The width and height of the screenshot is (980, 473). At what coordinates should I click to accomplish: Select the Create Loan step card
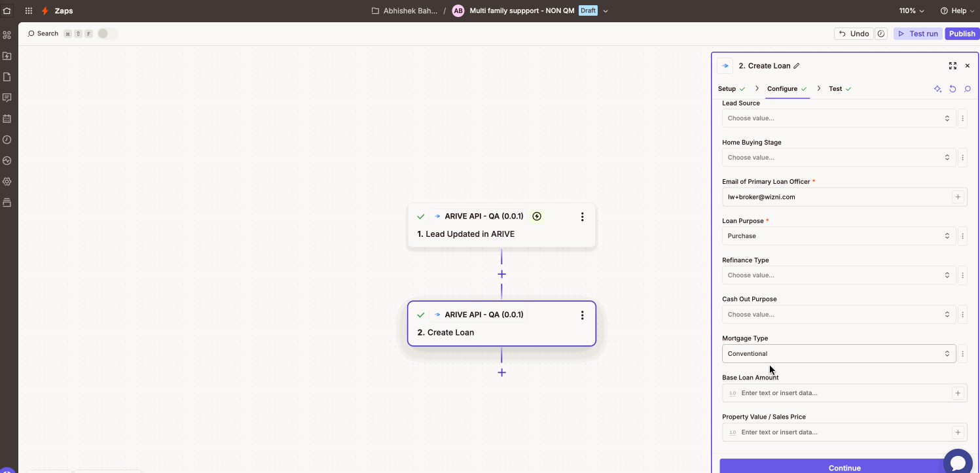click(x=501, y=324)
